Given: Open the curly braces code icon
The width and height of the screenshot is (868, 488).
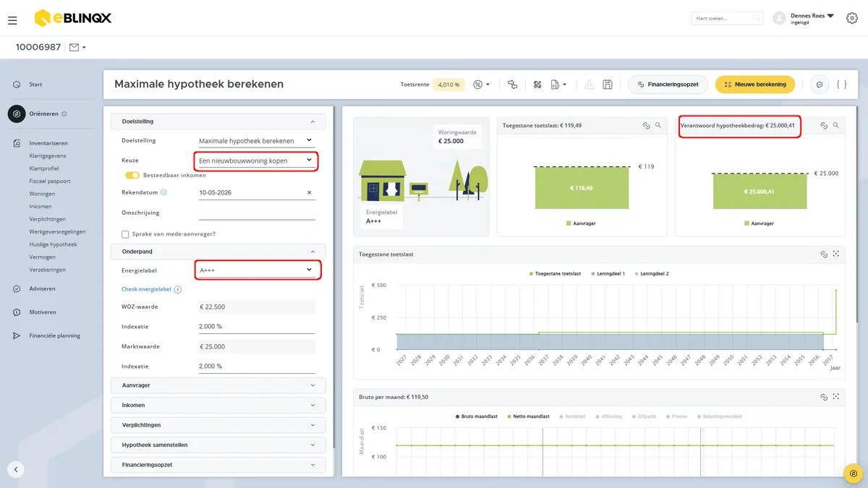Looking at the screenshot, I should click(x=841, y=85).
